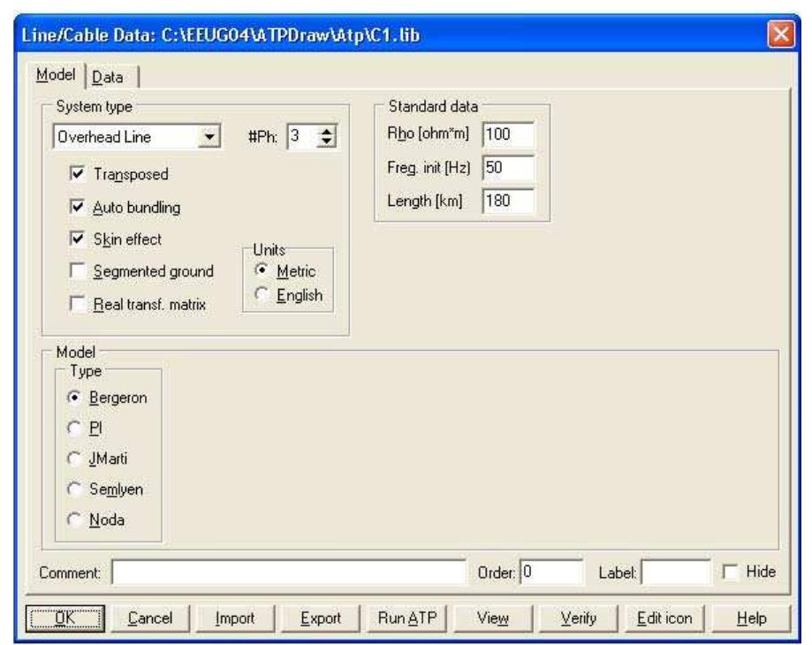This screenshot has height=645, width=812.
Task: Choose the PI model type
Action: coord(74,429)
